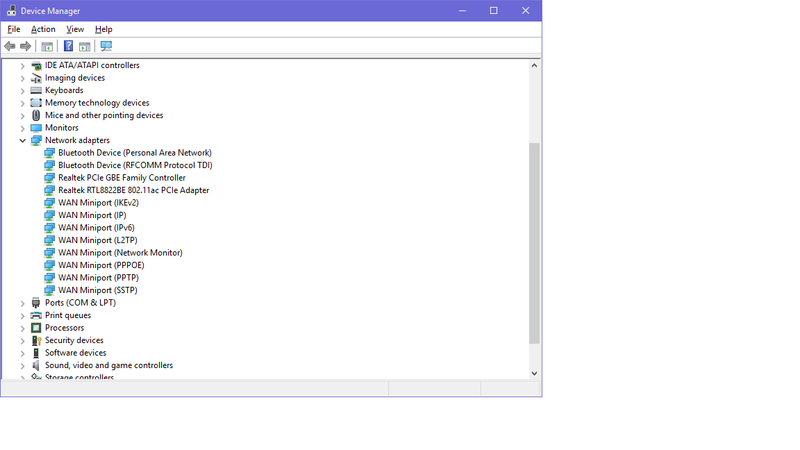800x450 pixels.
Task: Select WAN Miniport (PPTP) entry
Action: point(98,278)
